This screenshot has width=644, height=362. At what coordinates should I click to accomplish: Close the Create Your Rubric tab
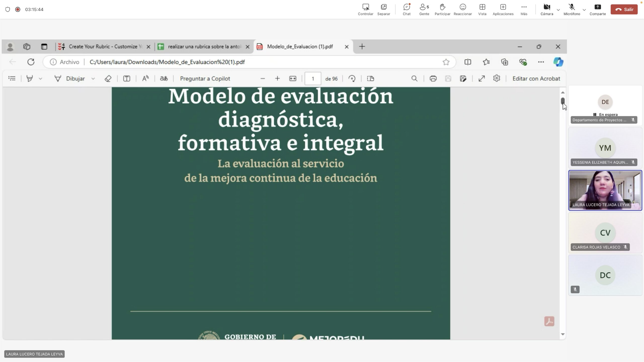(148, 47)
